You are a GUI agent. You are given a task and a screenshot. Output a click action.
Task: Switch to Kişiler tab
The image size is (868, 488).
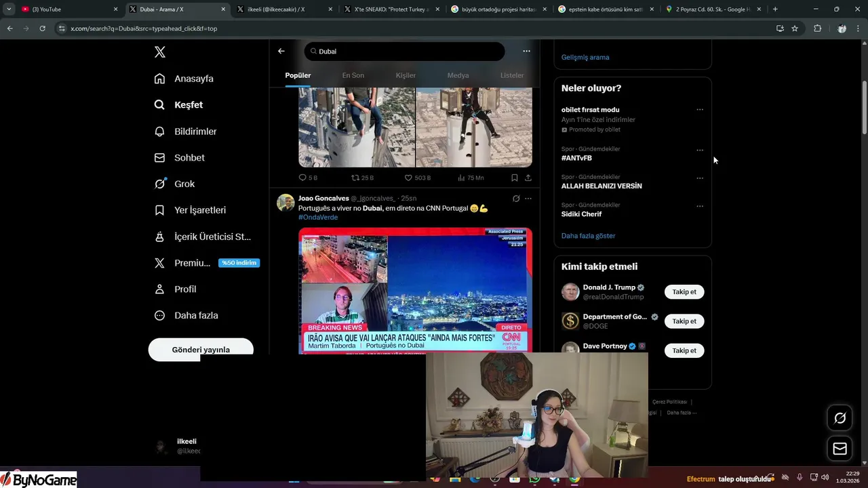(x=406, y=75)
